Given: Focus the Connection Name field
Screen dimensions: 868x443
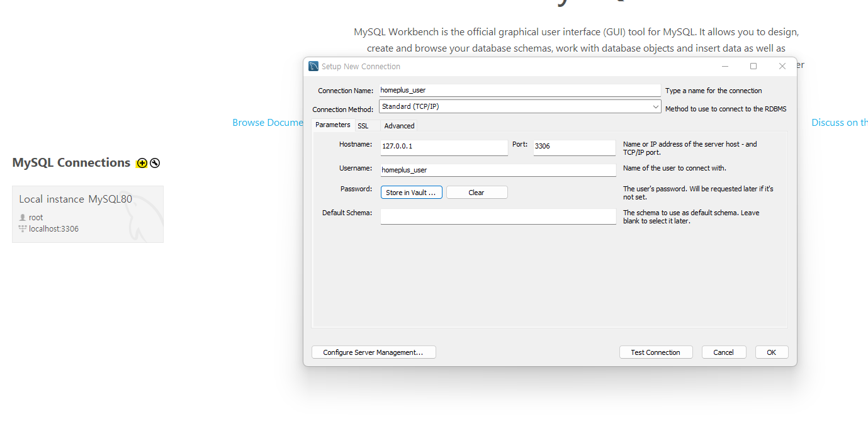Looking at the screenshot, I should (x=520, y=90).
